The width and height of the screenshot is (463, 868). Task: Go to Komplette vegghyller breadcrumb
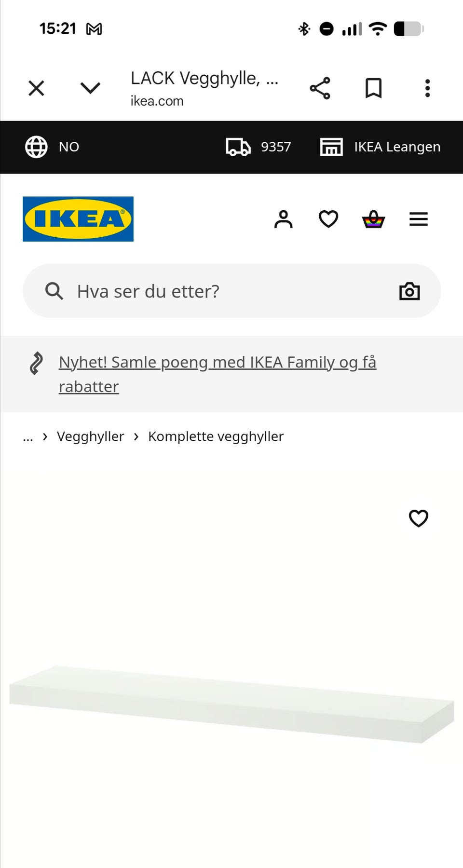point(216,436)
